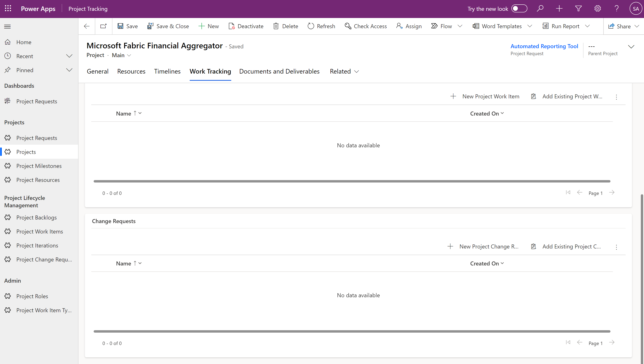Open the advanced find filter icon
This screenshot has width=644, height=364.
(x=578, y=9)
